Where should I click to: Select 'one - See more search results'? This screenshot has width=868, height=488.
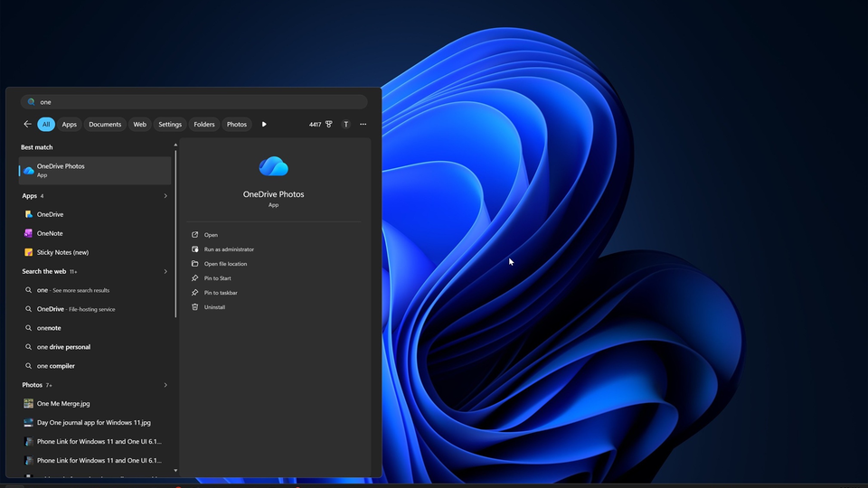point(95,290)
